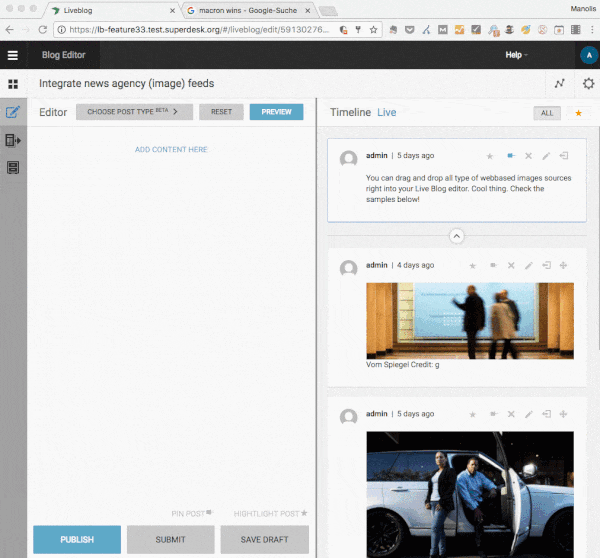Select the Live timeline tab
The width and height of the screenshot is (600, 558).
(x=386, y=113)
